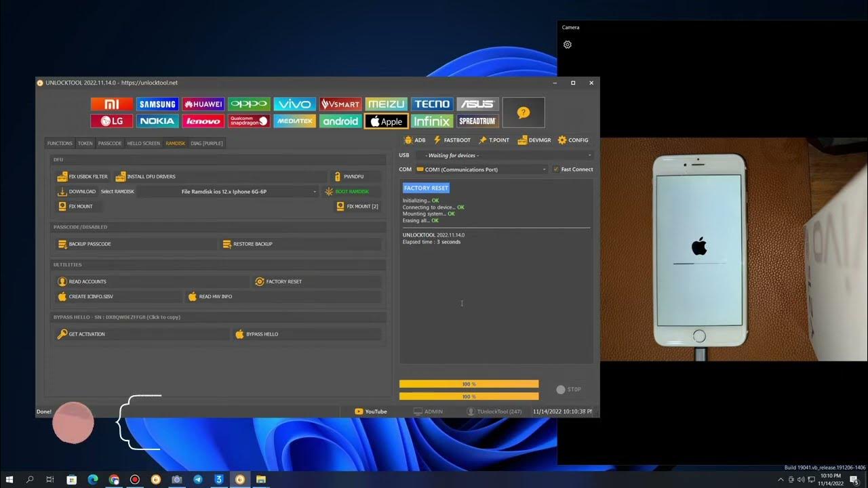Screen dimensions: 868x488
Task: Click the FIX MOUNT [2] button
Action: (357, 206)
